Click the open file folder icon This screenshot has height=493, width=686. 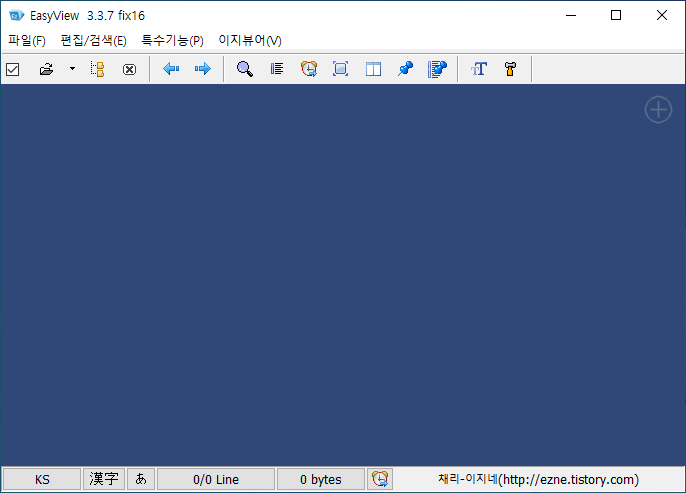46,69
